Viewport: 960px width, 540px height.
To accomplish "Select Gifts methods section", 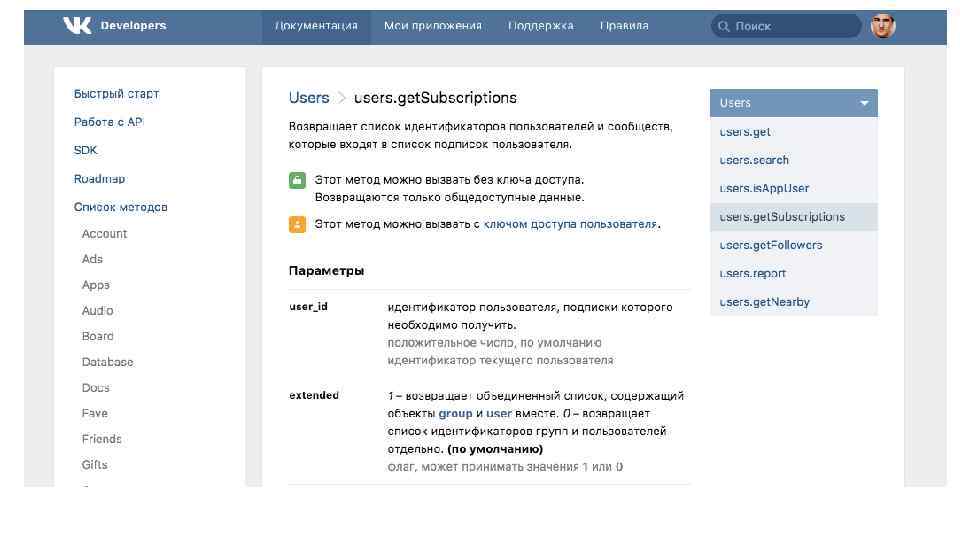I will pyautogui.click(x=94, y=465).
